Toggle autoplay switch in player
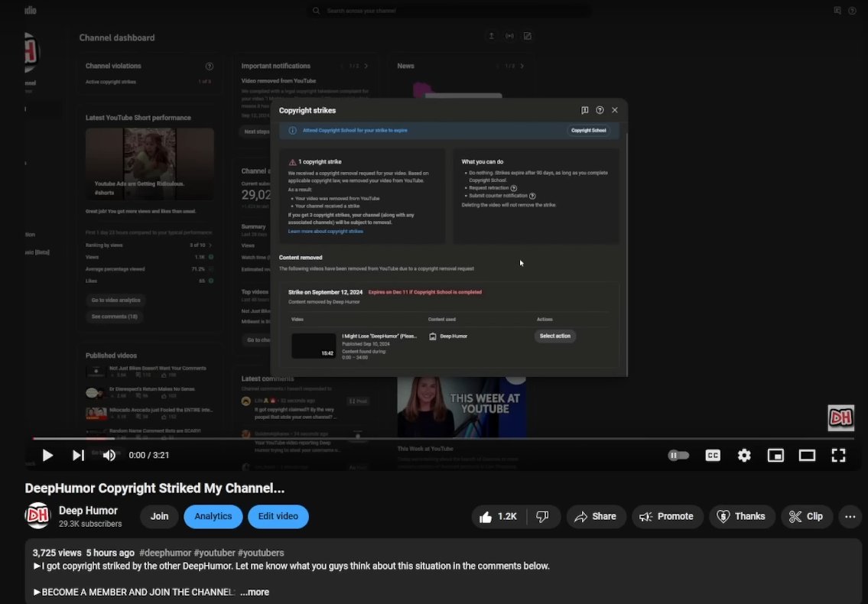 678,455
